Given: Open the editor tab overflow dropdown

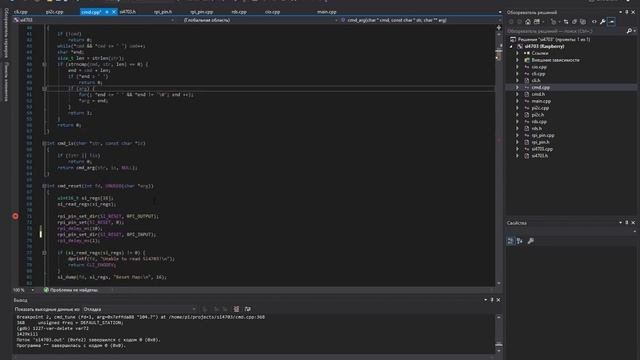Looking at the screenshot, I should 500,12.
